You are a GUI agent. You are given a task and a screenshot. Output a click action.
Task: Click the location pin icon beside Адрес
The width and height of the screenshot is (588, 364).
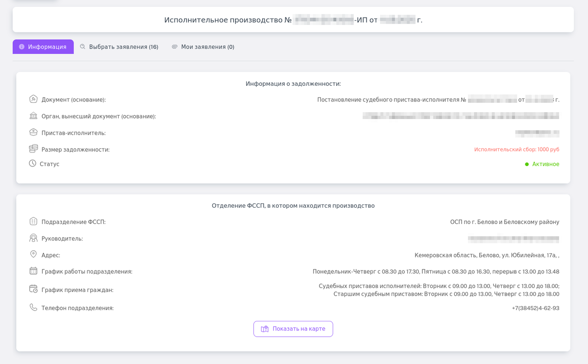[x=33, y=254]
